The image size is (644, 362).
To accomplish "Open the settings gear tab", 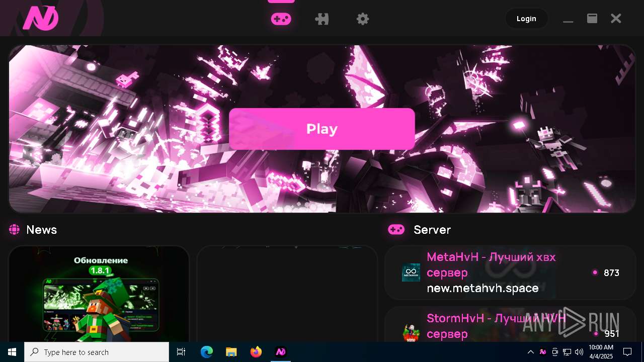I will [x=363, y=19].
